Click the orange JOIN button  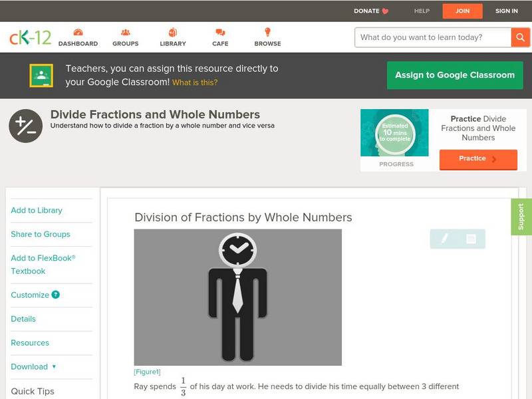click(462, 11)
